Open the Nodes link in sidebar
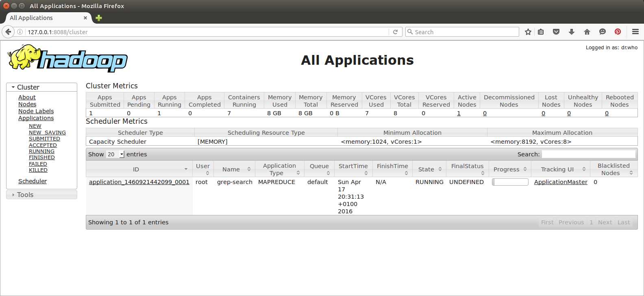The height and width of the screenshot is (296, 644). [27, 104]
